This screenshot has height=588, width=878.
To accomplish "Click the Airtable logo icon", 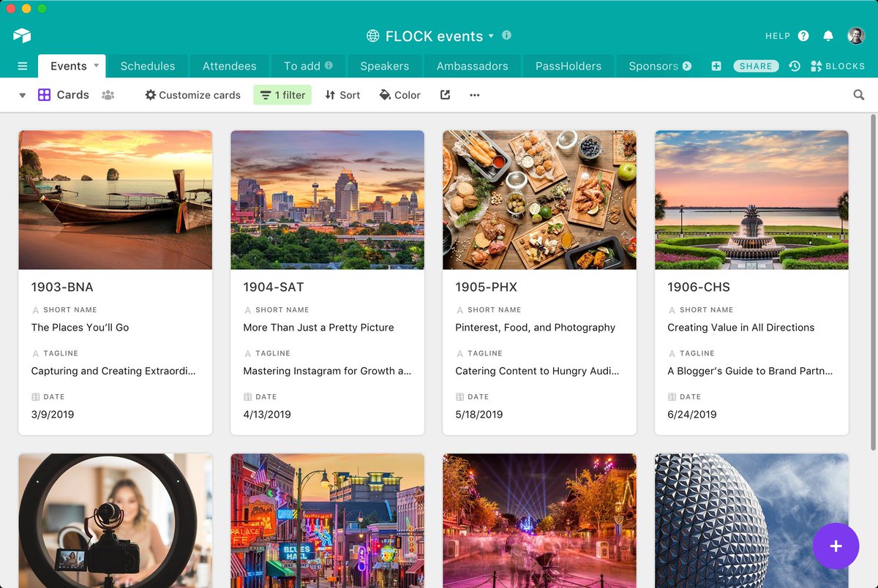I will pyautogui.click(x=22, y=35).
